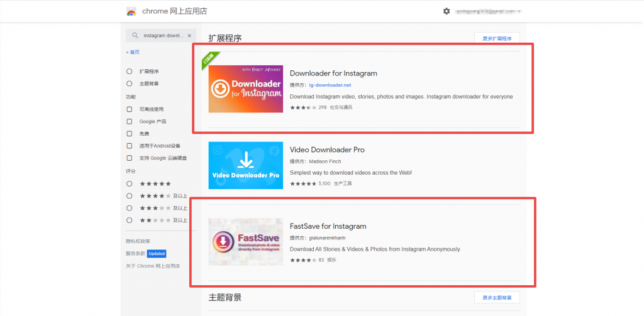Clear the search box with the X
Image resolution: width=644 pixels, height=316 pixels.
click(189, 36)
